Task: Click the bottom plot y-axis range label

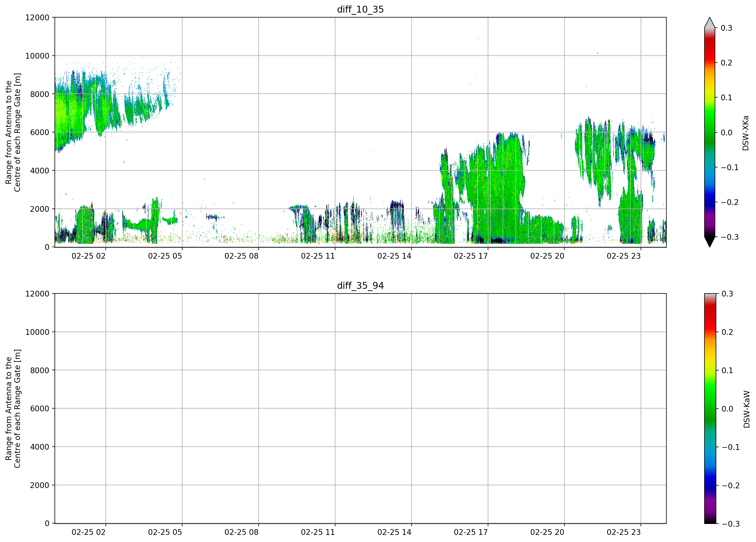Action: [13, 408]
